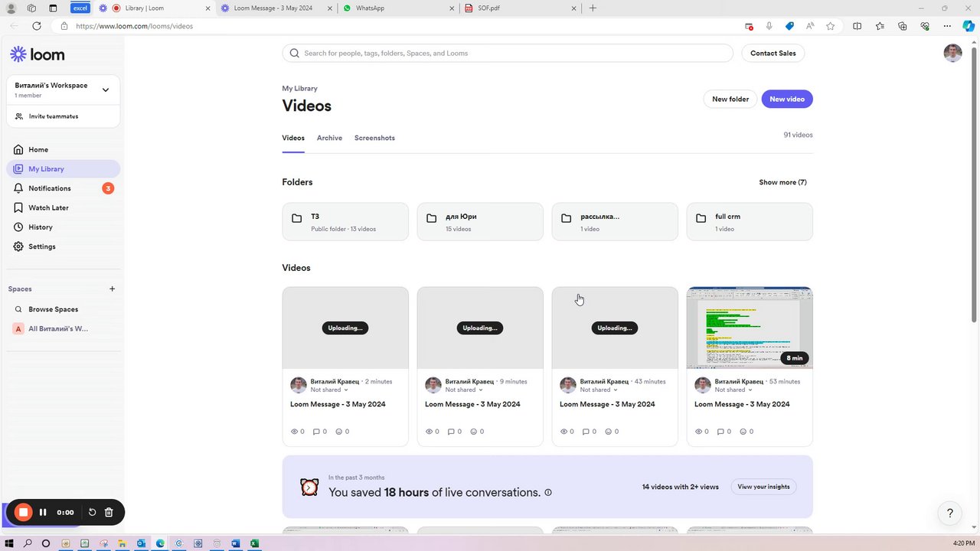Show more folders (7)
This screenshot has height=551, width=980.
point(782,182)
